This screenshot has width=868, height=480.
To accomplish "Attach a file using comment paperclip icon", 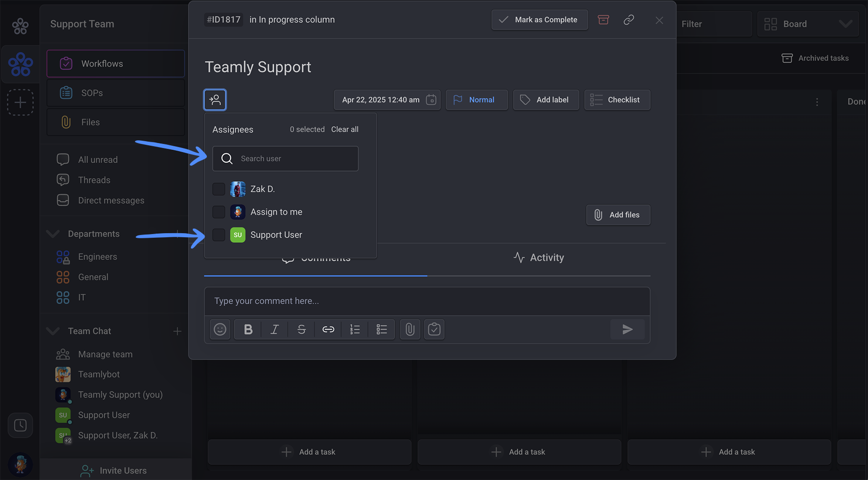I will click(410, 329).
